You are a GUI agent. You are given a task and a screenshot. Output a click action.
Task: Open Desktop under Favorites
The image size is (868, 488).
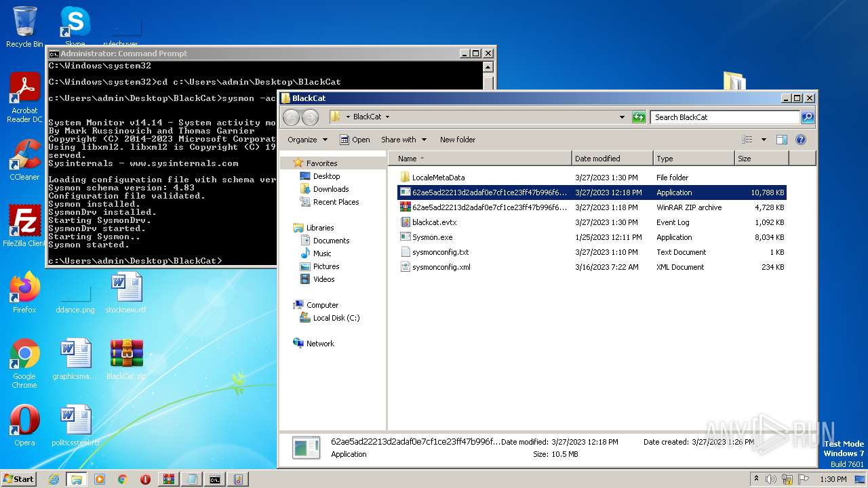tap(326, 176)
